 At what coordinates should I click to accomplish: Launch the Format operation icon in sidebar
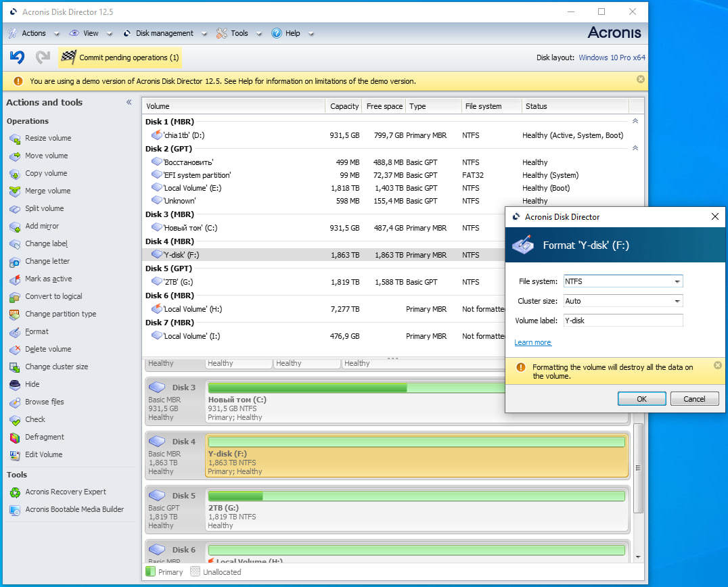15,332
